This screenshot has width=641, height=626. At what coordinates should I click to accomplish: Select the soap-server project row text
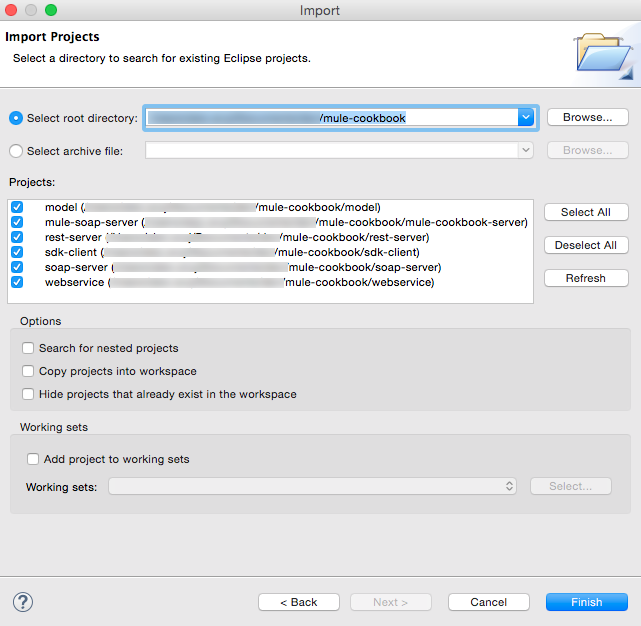click(243, 267)
